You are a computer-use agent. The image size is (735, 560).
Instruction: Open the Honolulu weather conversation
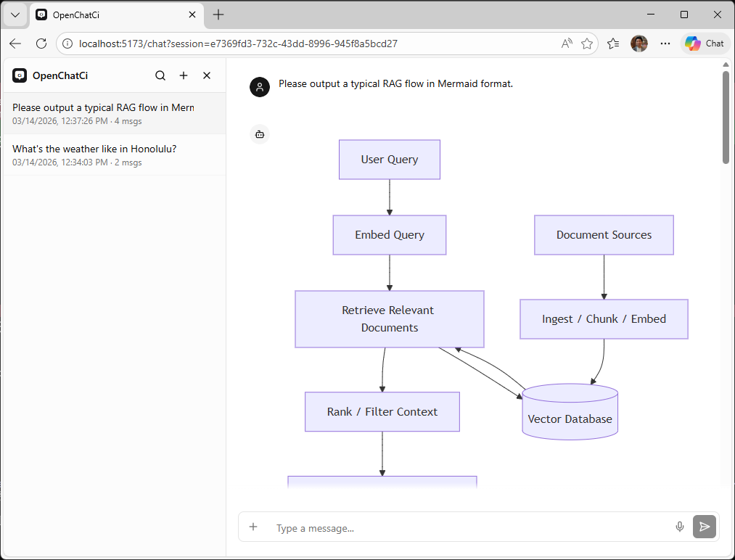[115, 155]
